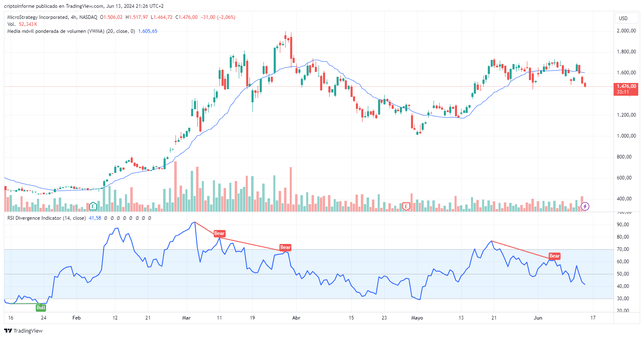Viewport: 644px width, 338px height.
Task: Click the close price C1.476,00
Action: [187, 17]
